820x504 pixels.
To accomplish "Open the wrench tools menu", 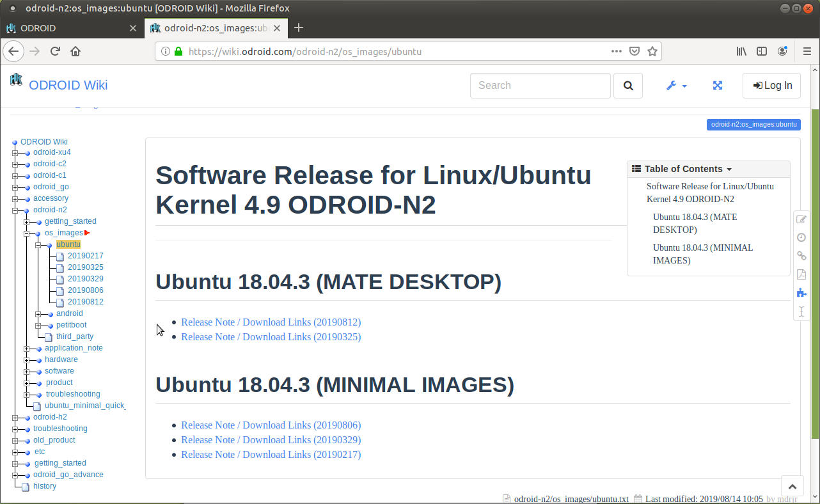I will (x=675, y=86).
